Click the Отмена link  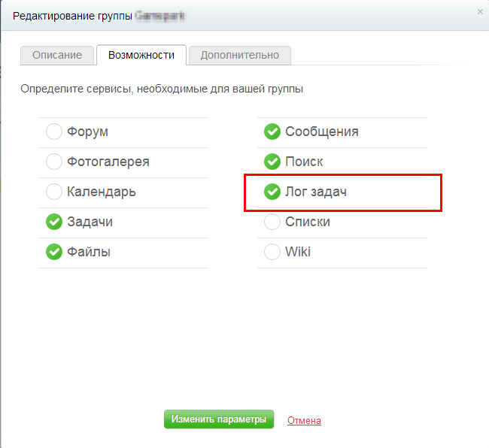(304, 420)
